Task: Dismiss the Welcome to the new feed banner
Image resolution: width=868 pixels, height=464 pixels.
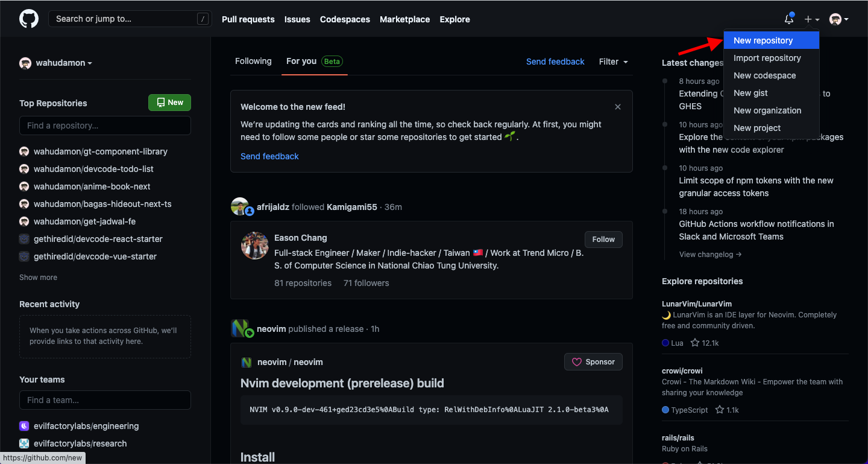Action: click(x=618, y=107)
